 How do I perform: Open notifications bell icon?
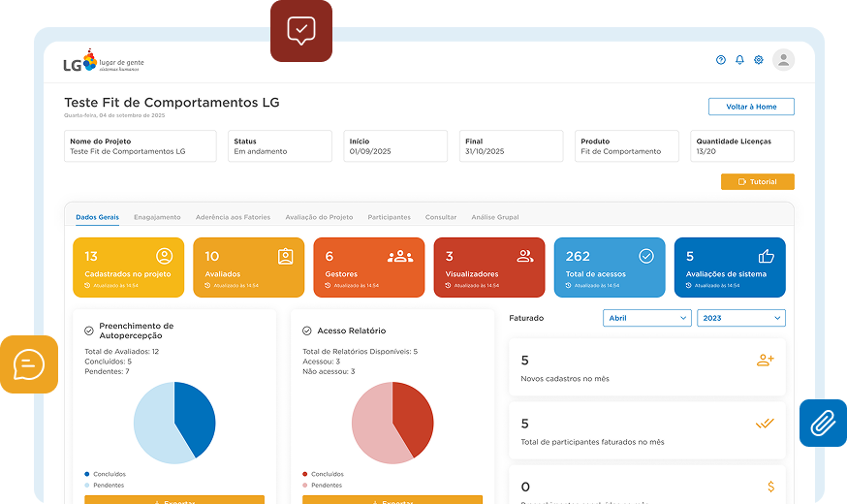click(x=739, y=60)
